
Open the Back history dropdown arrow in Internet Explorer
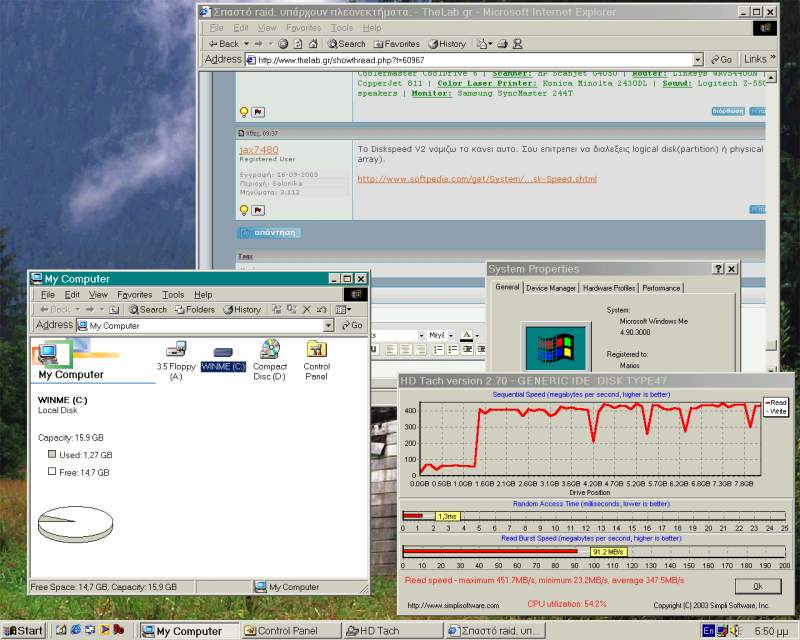(246, 44)
